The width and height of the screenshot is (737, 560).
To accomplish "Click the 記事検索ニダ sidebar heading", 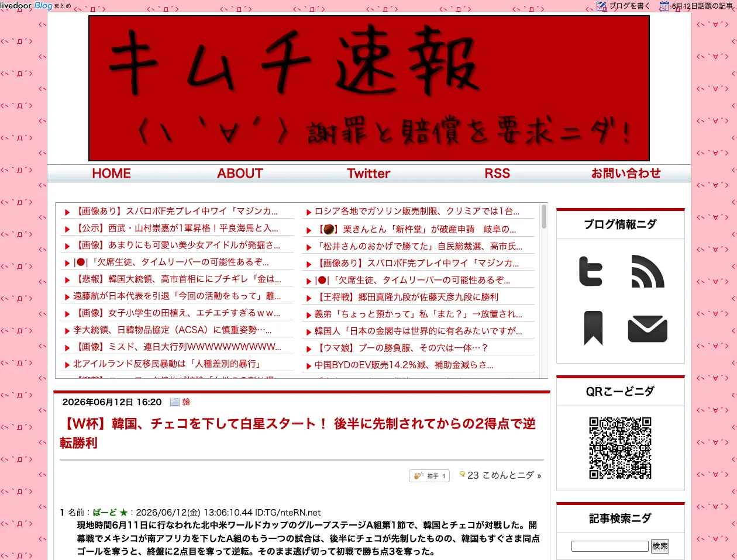I will click(x=621, y=518).
